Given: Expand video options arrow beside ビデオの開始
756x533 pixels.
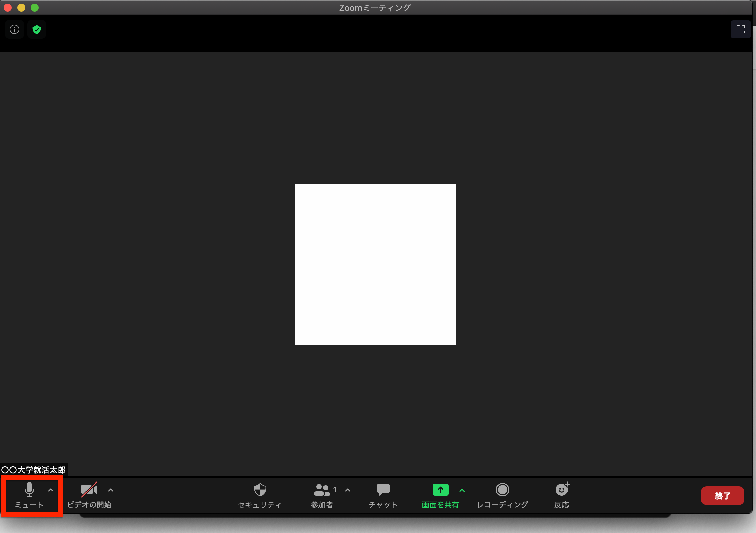Looking at the screenshot, I should pyautogui.click(x=111, y=490).
